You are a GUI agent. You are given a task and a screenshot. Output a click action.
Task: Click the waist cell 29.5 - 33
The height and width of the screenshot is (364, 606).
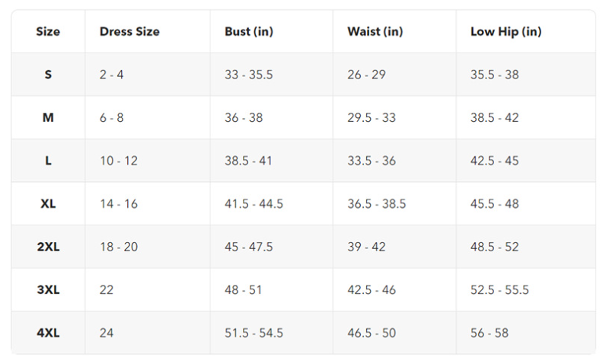tap(372, 118)
